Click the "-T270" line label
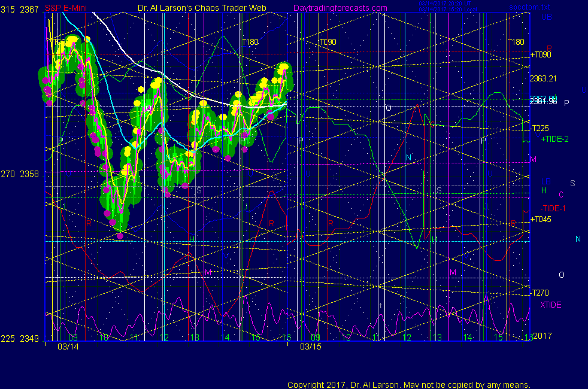This screenshot has height=389, width=588. click(540, 293)
